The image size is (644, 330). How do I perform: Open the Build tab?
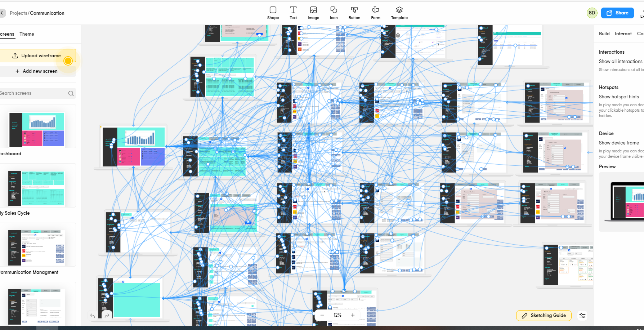click(604, 34)
